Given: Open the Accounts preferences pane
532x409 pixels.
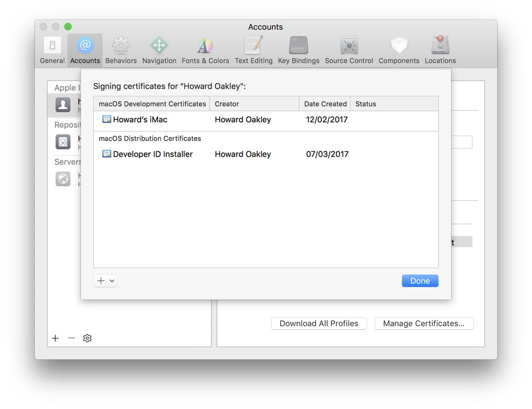Looking at the screenshot, I should pyautogui.click(x=85, y=48).
